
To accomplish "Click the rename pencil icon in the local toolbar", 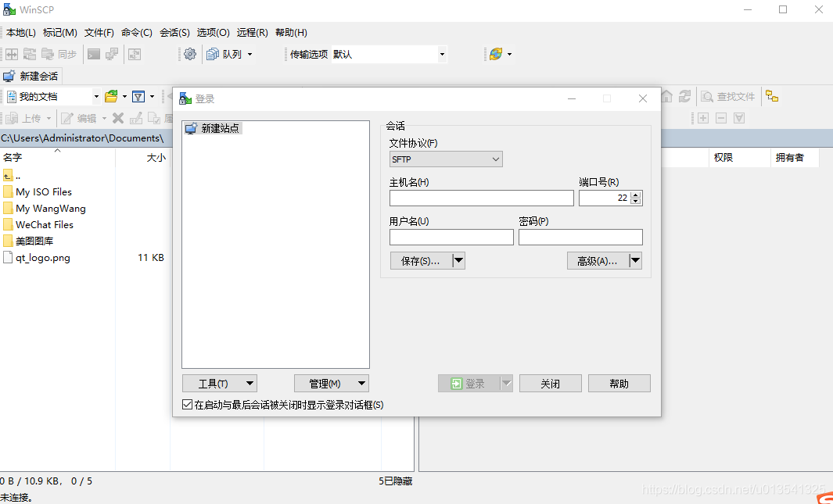I will [x=136, y=118].
